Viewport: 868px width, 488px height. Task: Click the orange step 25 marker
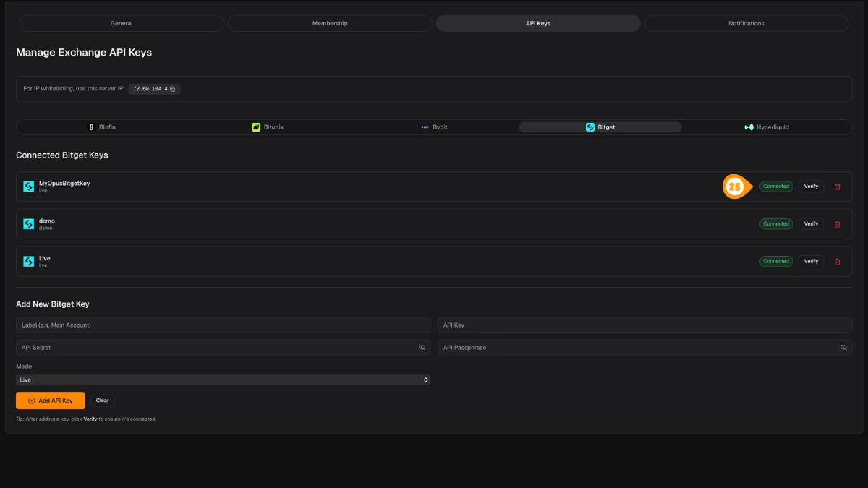[735, 187]
